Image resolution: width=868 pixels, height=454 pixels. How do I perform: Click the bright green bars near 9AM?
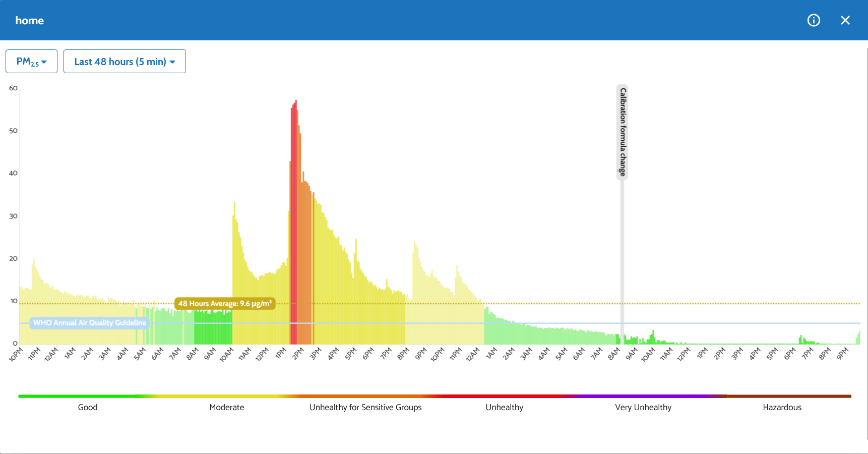click(x=213, y=329)
